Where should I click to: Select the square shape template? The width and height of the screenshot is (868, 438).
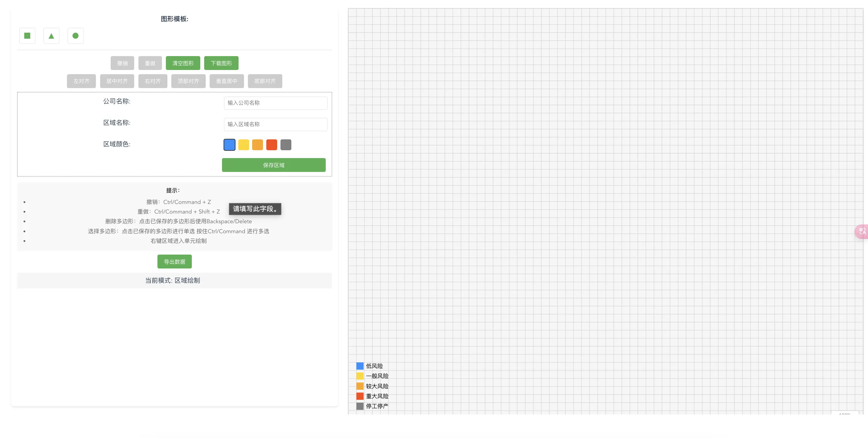click(x=27, y=36)
